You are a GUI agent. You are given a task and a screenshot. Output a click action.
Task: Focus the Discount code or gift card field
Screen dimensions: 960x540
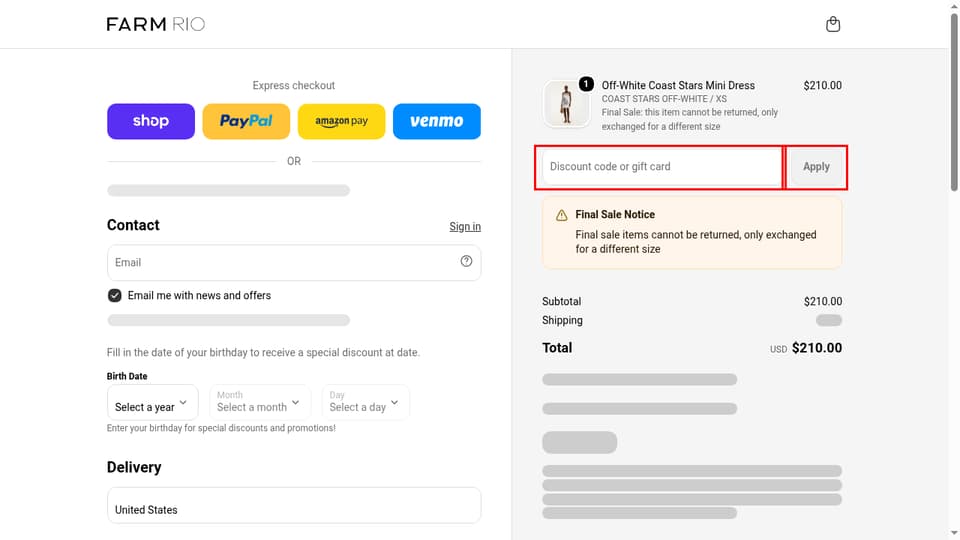pos(661,167)
